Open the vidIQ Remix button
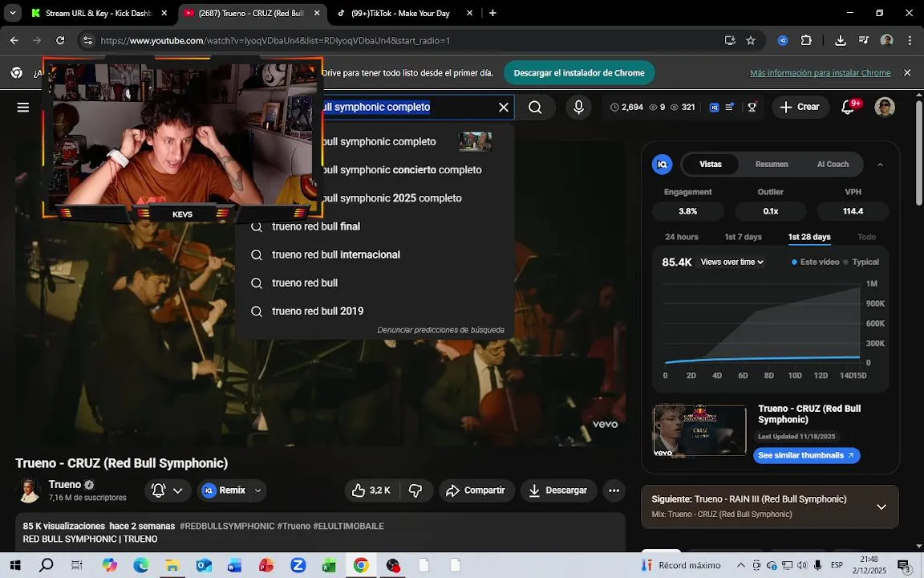This screenshot has width=924, height=578. point(225,490)
